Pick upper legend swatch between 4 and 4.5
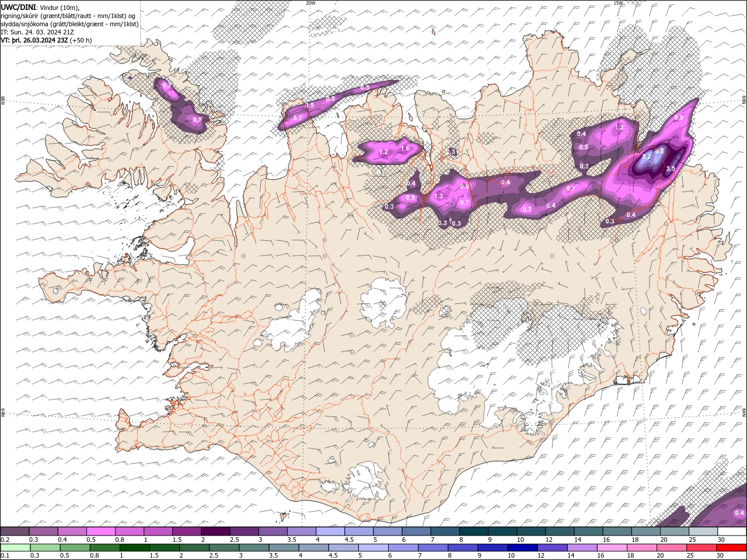Image resolution: width=747 pixels, height=560 pixels. pyautogui.click(x=329, y=531)
